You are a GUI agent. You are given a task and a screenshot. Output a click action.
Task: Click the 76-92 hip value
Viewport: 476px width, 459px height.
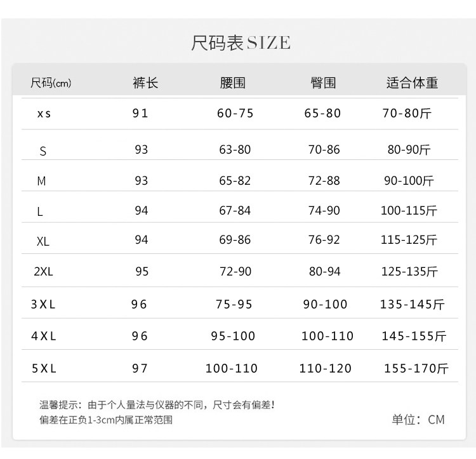(x=324, y=239)
